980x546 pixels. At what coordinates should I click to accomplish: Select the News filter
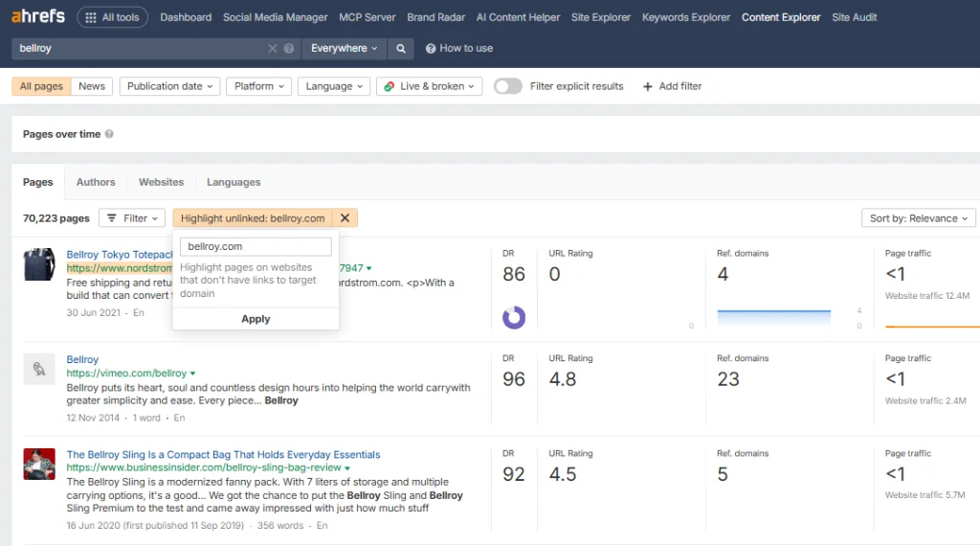tap(92, 86)
